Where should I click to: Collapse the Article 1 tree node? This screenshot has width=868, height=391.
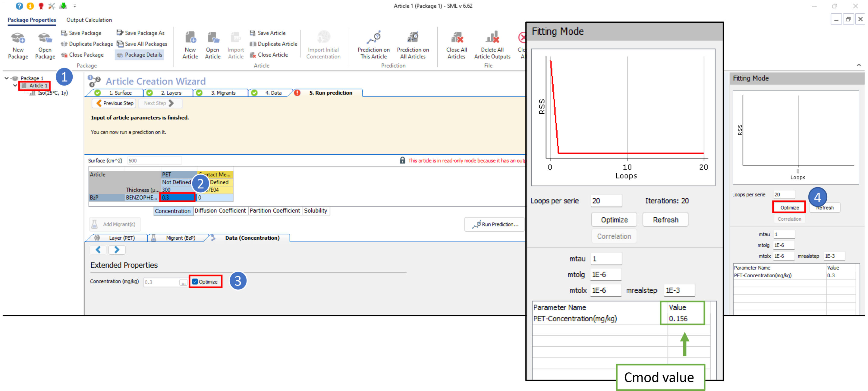click(x=15, y=86)
